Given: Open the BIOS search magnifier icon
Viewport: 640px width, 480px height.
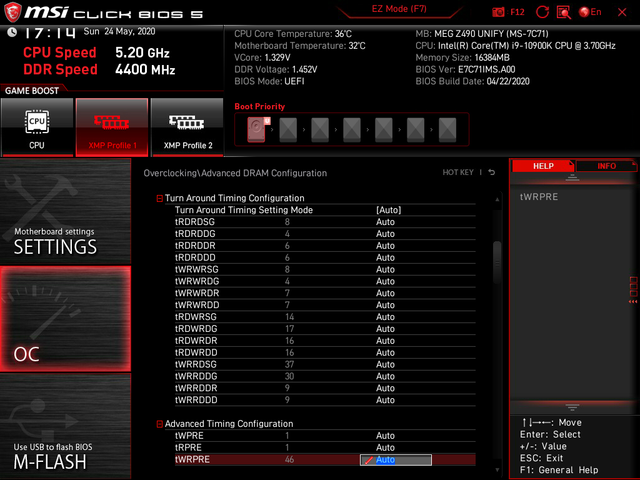Looking at the screenshot, I should click(x=564, y=12).
